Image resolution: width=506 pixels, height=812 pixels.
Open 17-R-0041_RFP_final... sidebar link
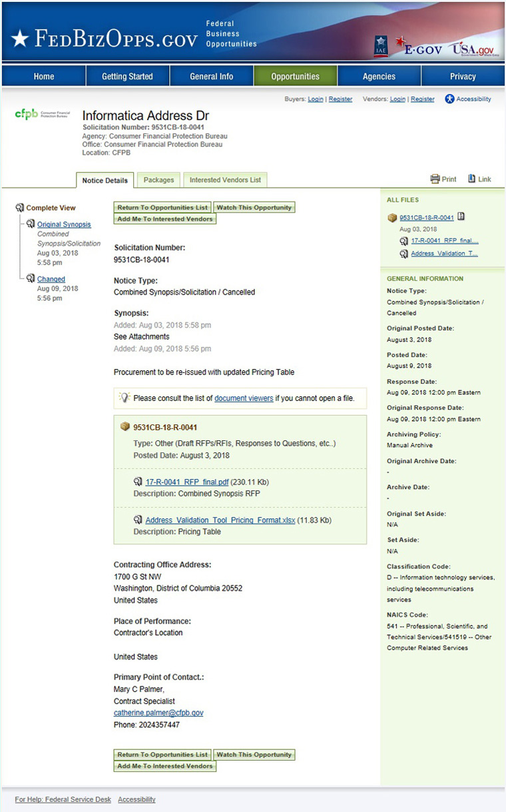point(445,241)
